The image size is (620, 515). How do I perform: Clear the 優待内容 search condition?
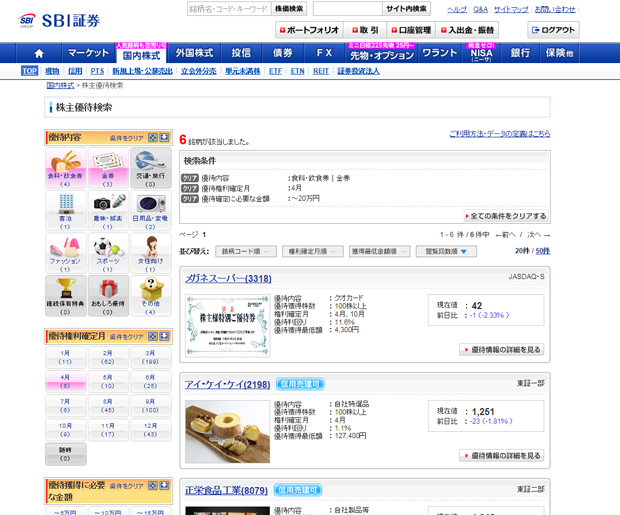190,178
